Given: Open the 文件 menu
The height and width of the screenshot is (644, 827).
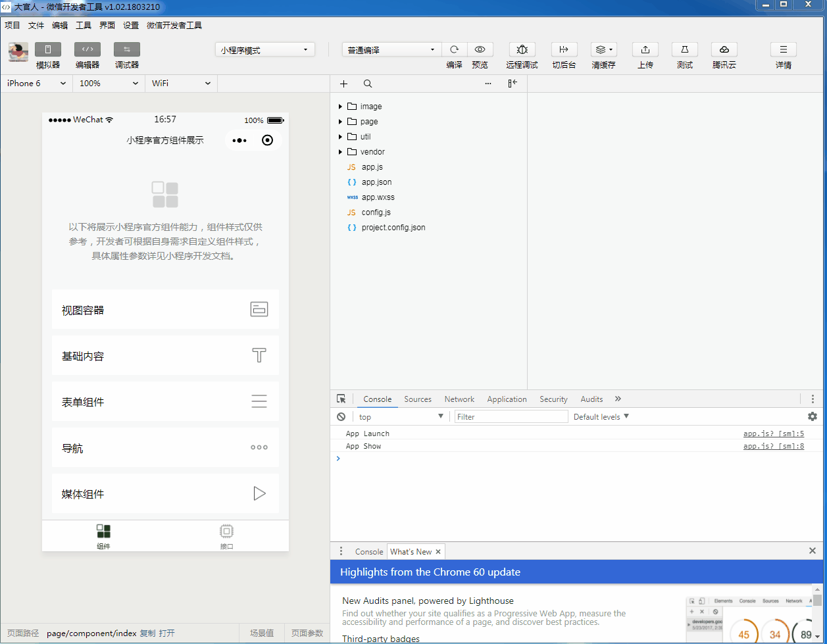Looking at the screenshot, I should pyautogui.click(x=36, y=26).
